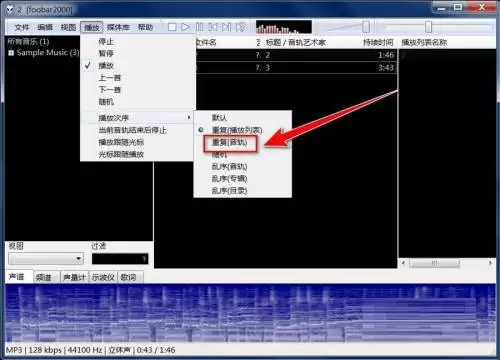
Task: Expand the Sample Music (3) tree node
Action: pyautogui.click(x=11, y=53)
